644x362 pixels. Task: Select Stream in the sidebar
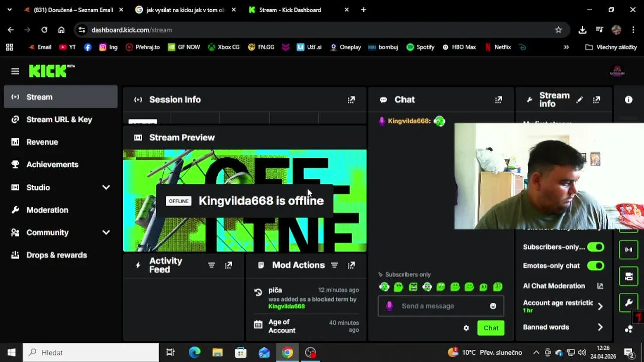(x=60, y=97)
